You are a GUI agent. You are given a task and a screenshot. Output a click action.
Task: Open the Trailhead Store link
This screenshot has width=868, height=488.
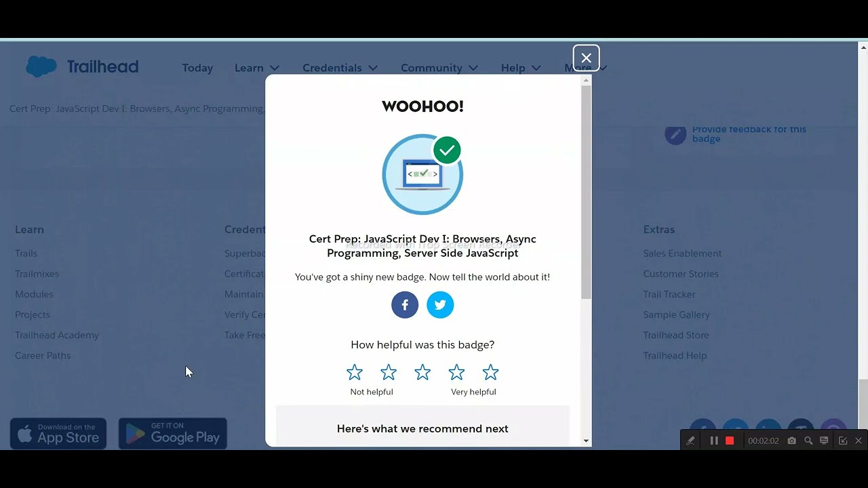pyautogui.click(x=676, y=334)
